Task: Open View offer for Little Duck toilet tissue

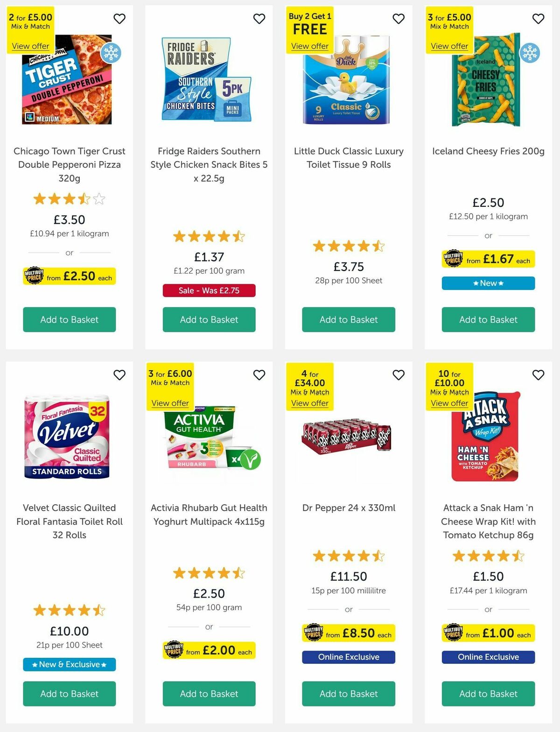Action: click(x=309, y=46)
